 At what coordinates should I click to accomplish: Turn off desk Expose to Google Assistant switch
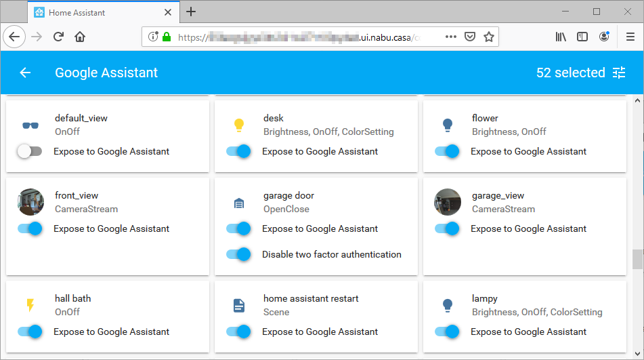pyautogui.click(x=238, y=152)
